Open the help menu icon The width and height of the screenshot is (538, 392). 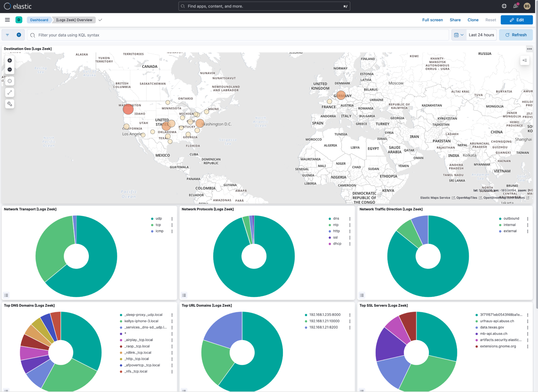click(504, 6)
